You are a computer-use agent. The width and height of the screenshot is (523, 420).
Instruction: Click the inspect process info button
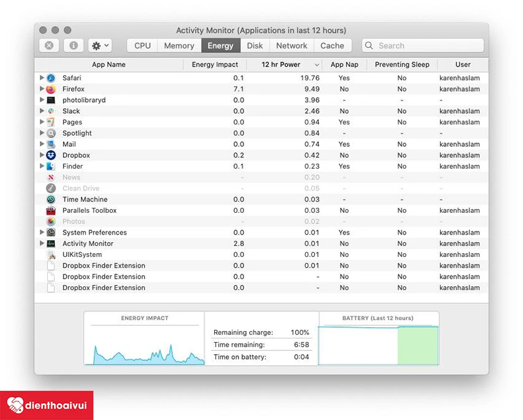coord(73,45)
